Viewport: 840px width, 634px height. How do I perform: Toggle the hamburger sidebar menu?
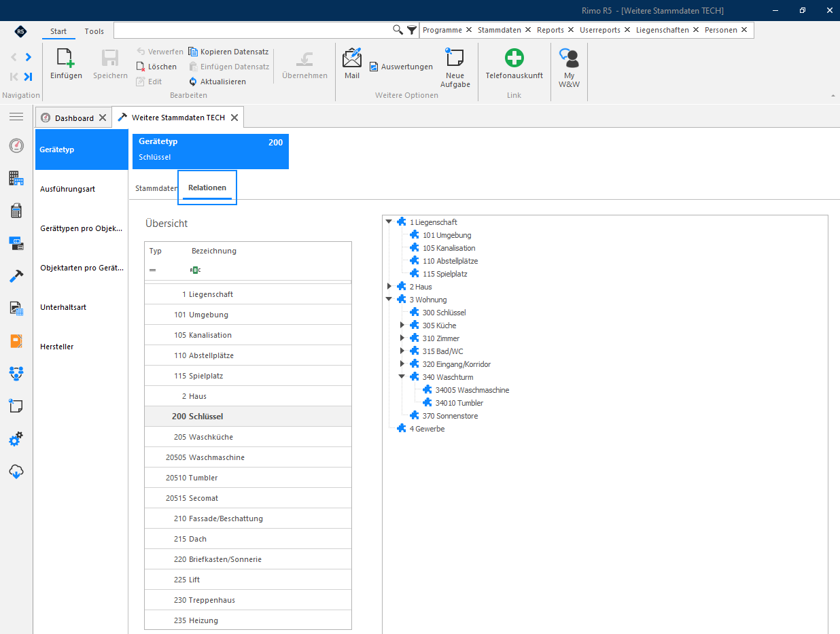coord(16,117)
